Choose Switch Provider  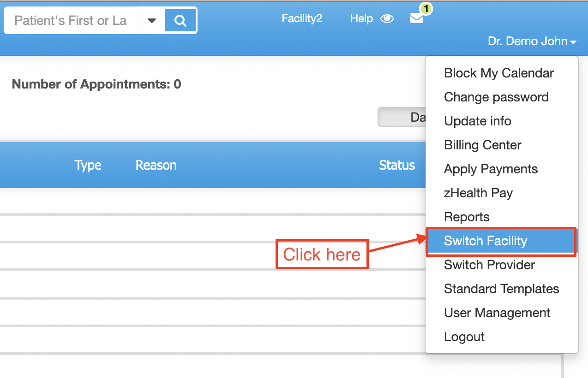489,265
